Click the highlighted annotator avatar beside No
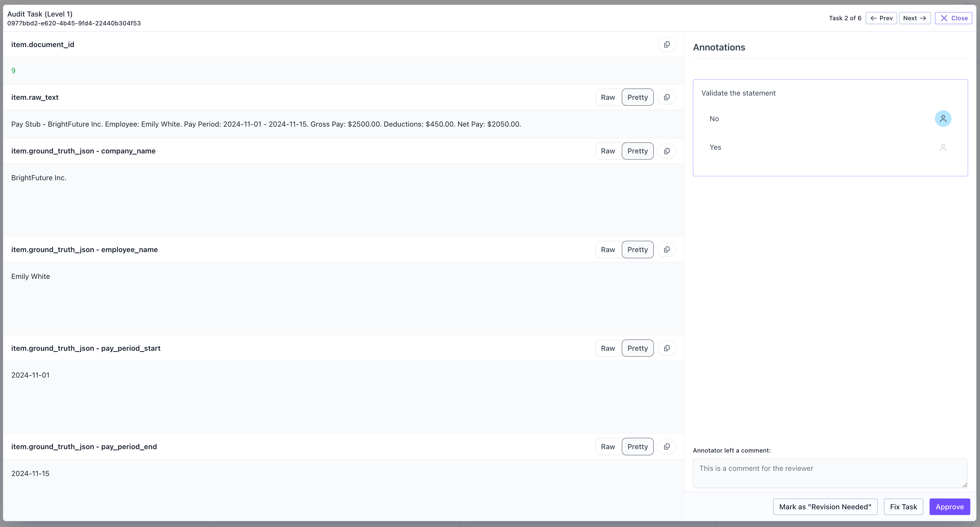This screenshot has height=527, width=980. pos(943,119)
